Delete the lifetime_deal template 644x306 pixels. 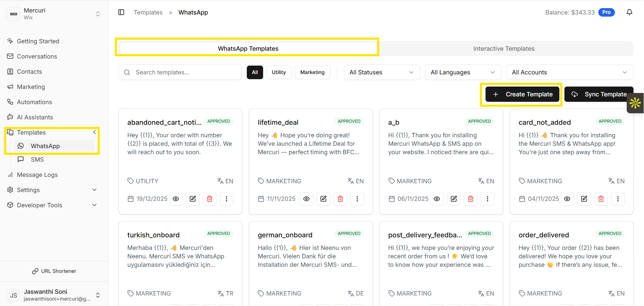coord(340,199)
